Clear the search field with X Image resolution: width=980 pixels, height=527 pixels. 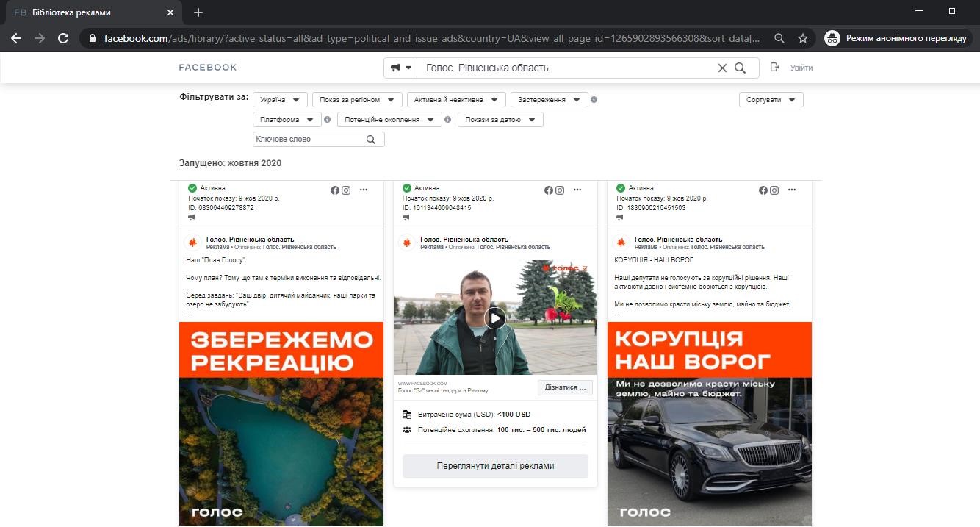722,68
